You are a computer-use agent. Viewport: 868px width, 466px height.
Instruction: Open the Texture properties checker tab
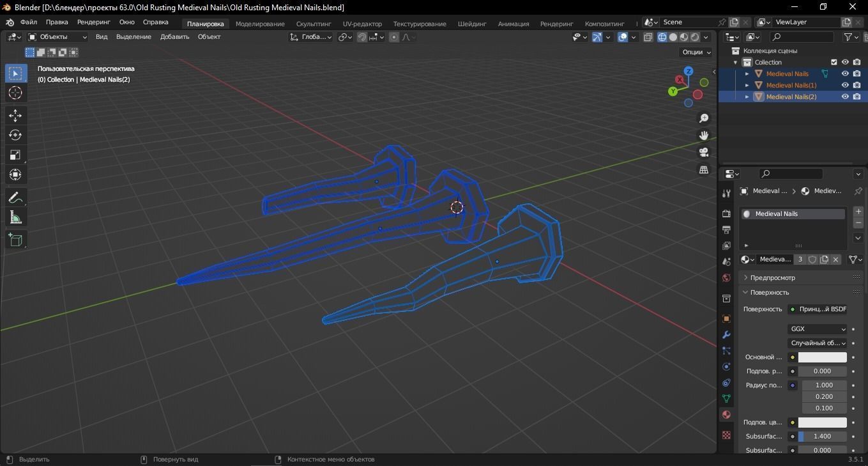pos(726,435)
